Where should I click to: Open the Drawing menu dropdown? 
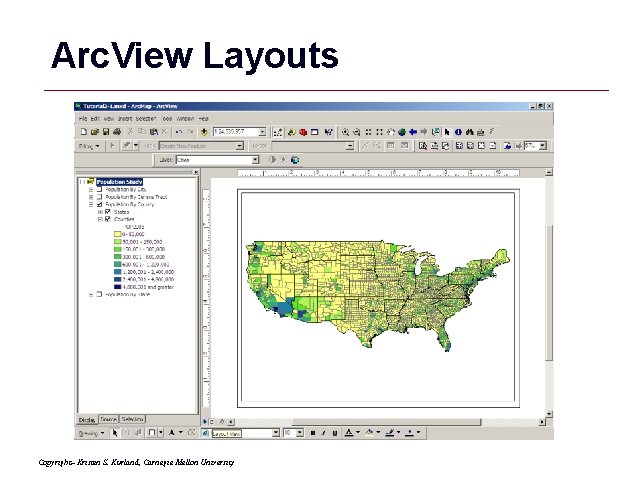(91, 433)
